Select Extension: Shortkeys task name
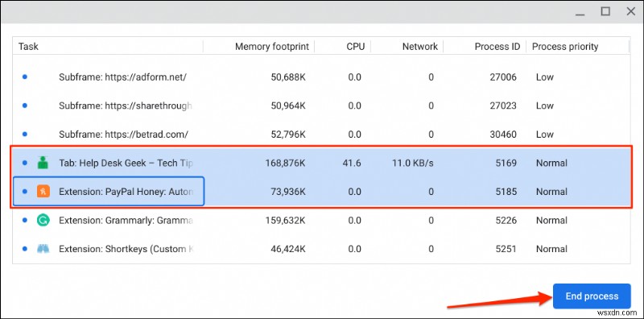 (x=126, y=249)
